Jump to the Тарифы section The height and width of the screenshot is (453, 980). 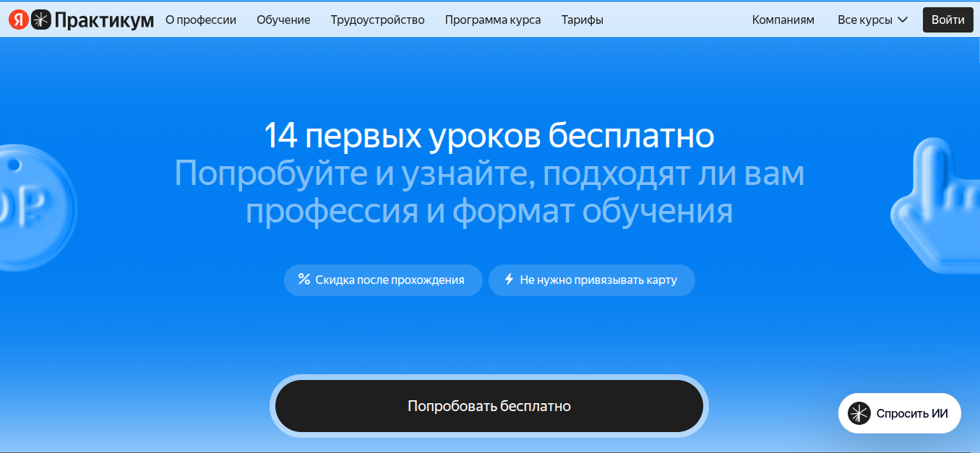pyautogui.click(x=583, y=20)
